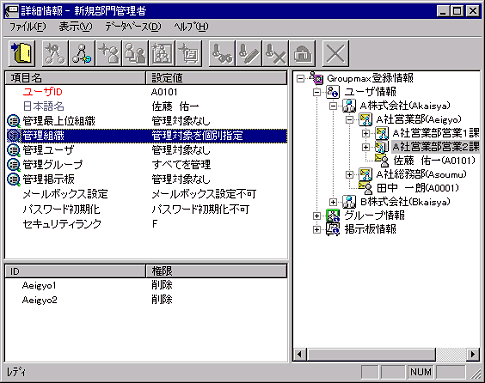Select the Aeigyo1 entry in ID list
The image size is (485, 383).
tap(146, 285)
